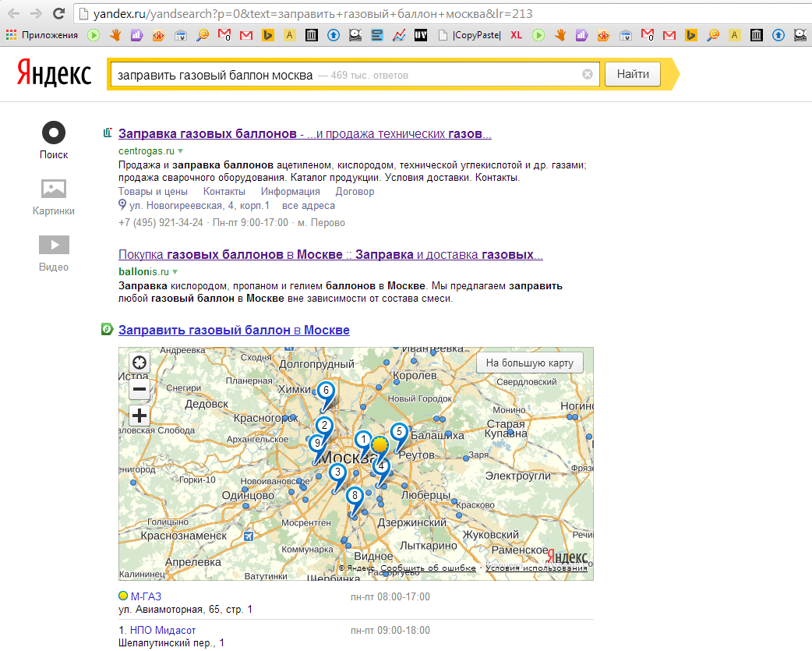Select map marker number 5 near Балашиха

pyautogui.click(x=398, y=432)
